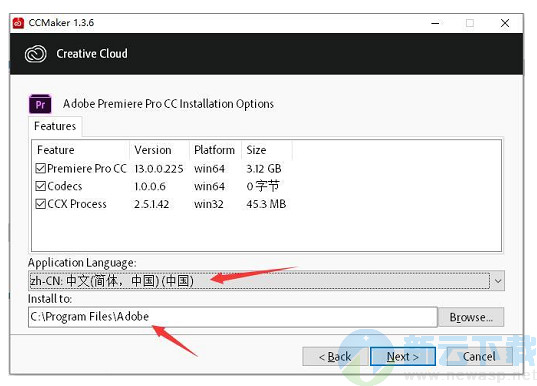
Task: Cancel the installation
Action: tap(479, 357)
